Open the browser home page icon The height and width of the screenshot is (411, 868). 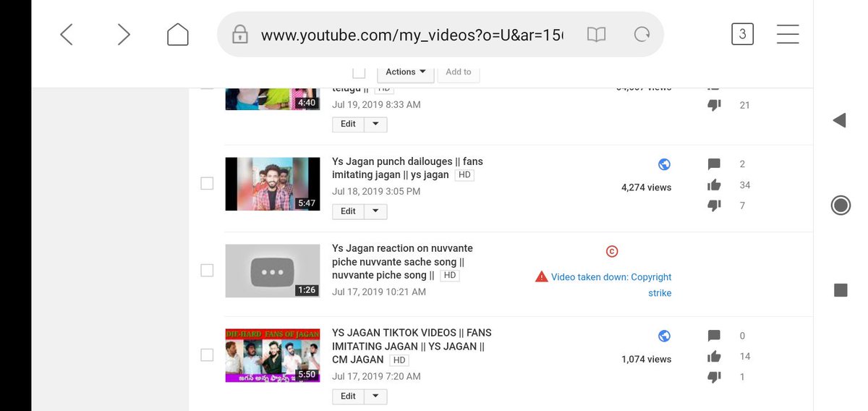178,34
